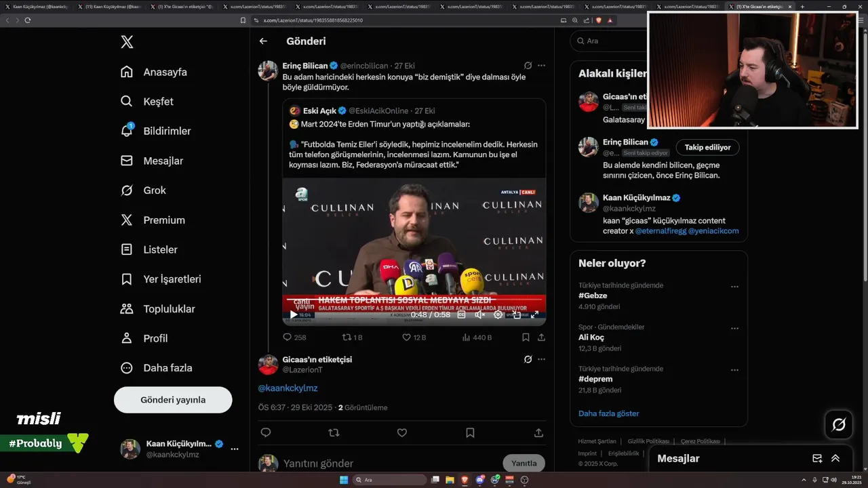Click Grok icon on Gicaas'ın etiketçisi post

tap(528, 359)
